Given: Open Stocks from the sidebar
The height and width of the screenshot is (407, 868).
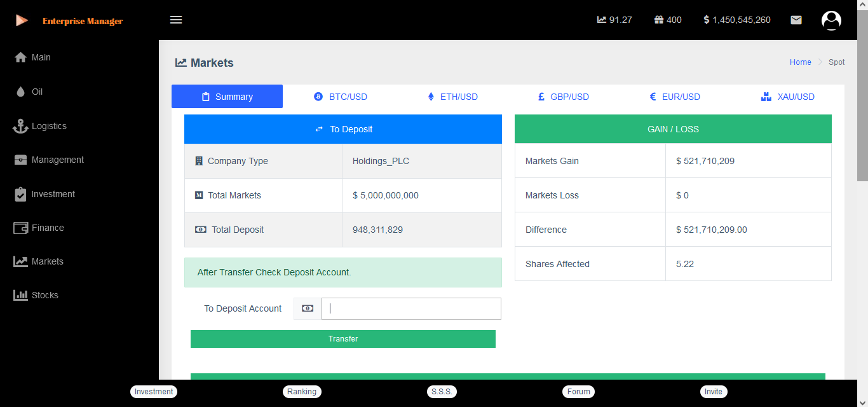Looking at the screenshot, I should 44,295.
